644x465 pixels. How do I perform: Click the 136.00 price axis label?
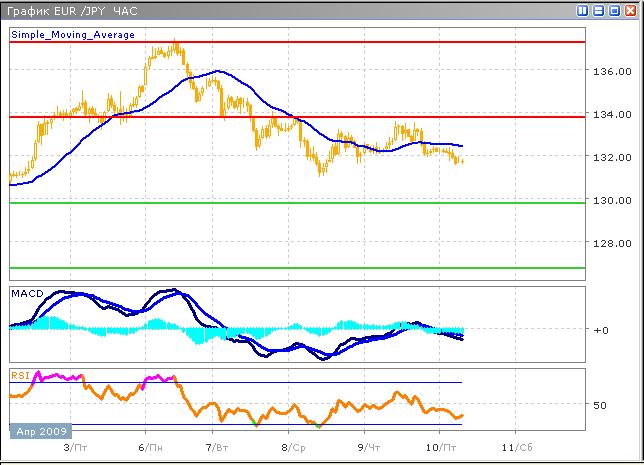[612, 71]
